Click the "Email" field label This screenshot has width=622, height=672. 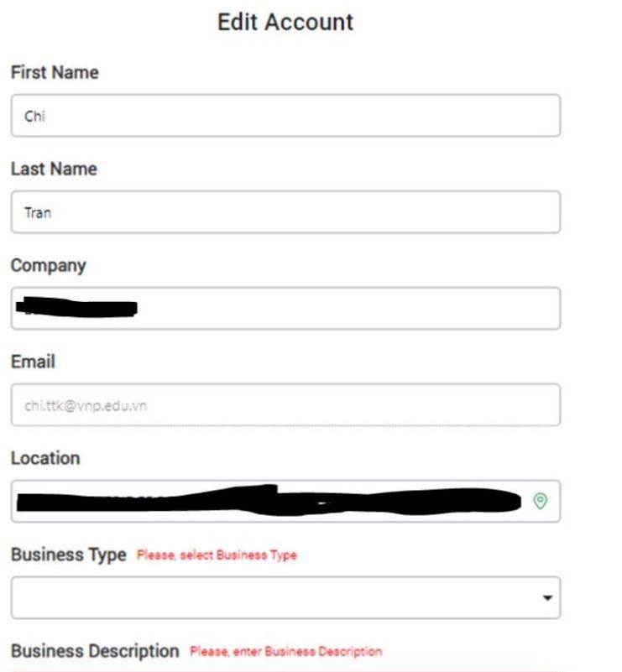click(33, 362)
